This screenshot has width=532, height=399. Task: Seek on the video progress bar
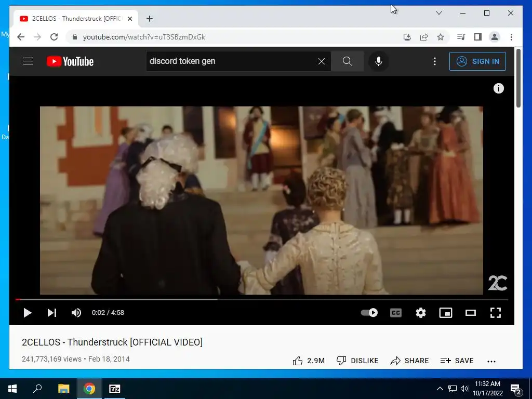point(262,300)
